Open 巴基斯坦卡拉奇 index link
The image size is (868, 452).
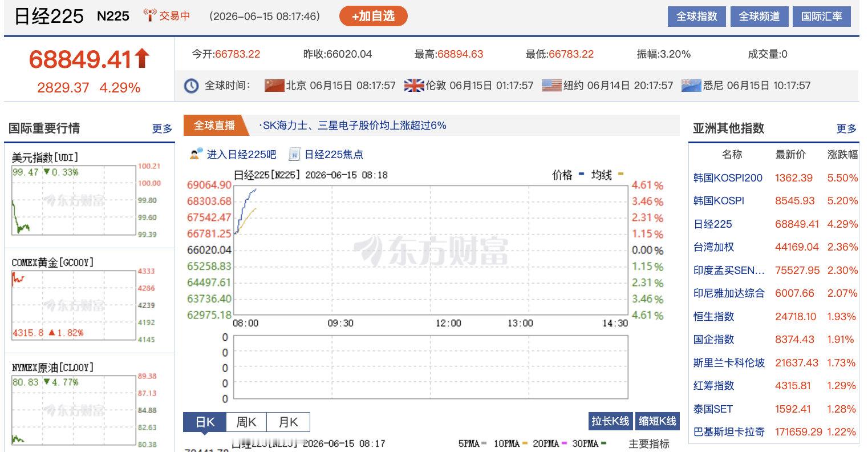(729, 432)
